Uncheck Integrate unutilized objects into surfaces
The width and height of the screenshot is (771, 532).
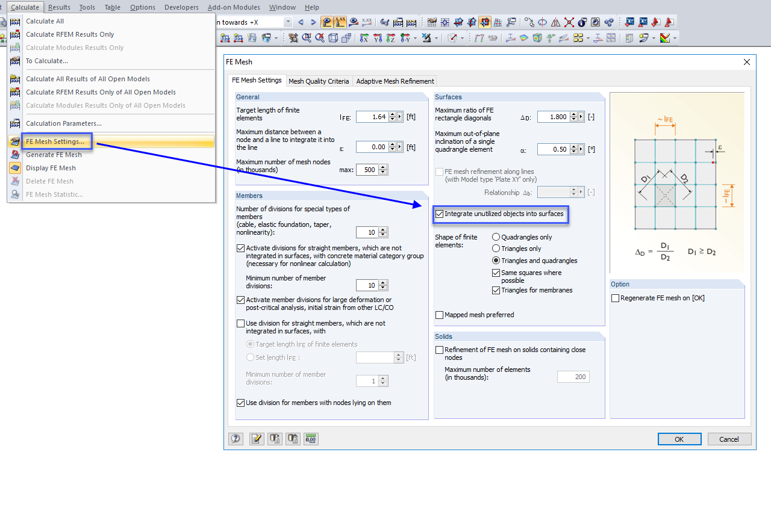pyautogui.click(x=439, y=214)
